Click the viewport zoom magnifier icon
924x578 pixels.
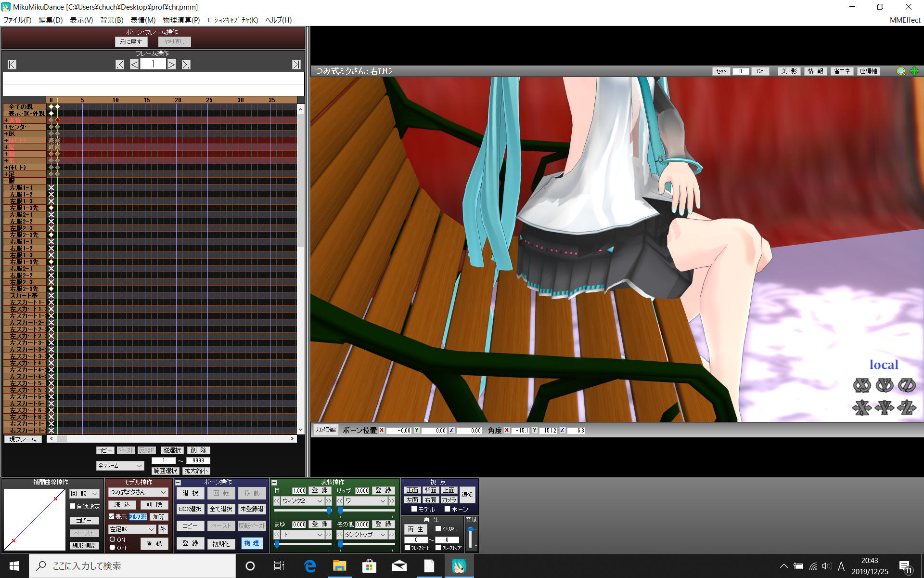[901, 71]
